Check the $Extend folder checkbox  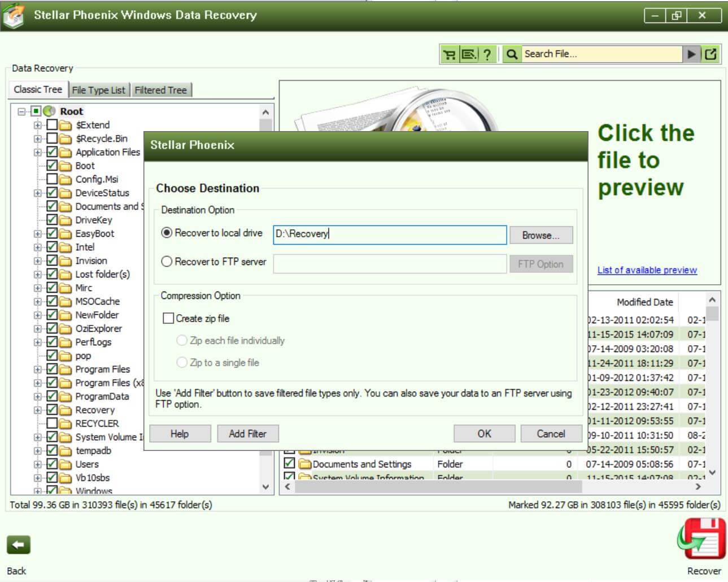[52, 125]
